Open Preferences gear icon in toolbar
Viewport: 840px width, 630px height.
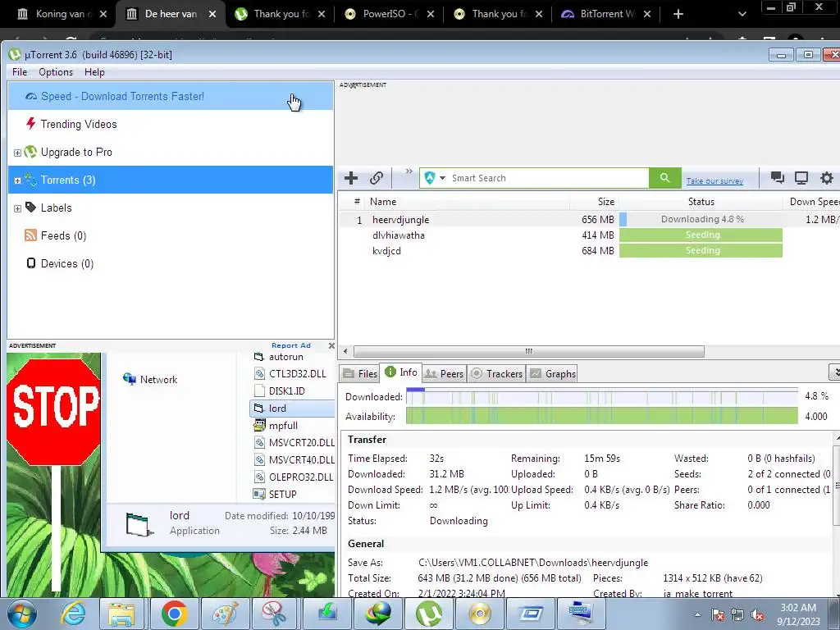coord(827,178)
